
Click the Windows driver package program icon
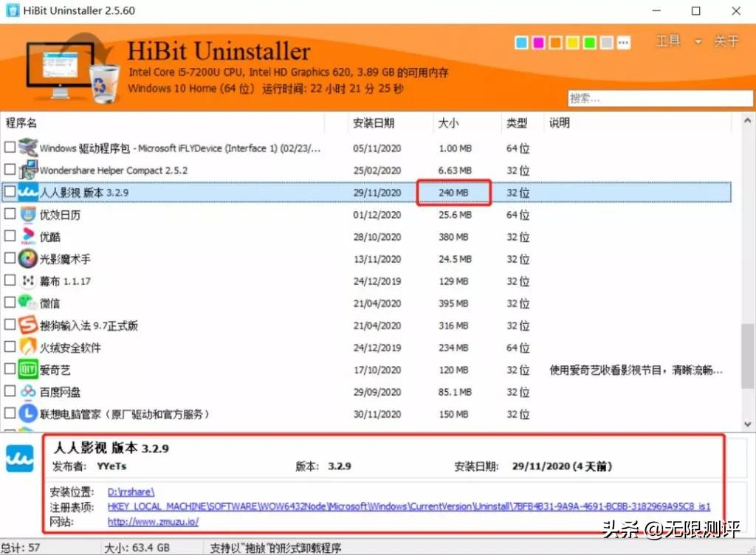28,148
